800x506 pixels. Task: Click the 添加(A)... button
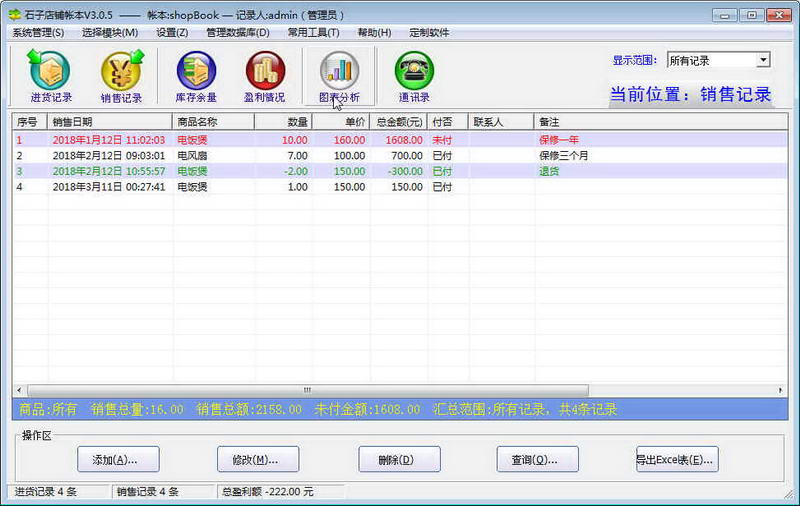pos(118,460)
